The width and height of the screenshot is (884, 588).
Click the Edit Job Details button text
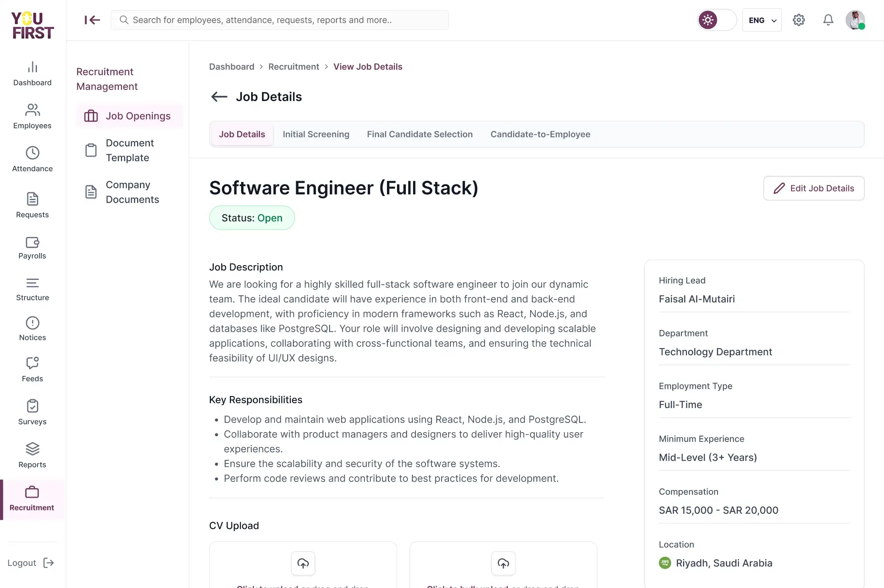pyautogui.click(x=822, y=188)
